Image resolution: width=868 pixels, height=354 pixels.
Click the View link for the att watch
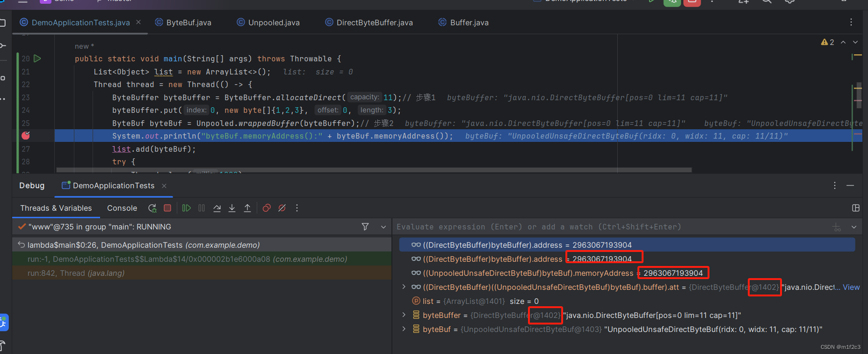point(851,287)
